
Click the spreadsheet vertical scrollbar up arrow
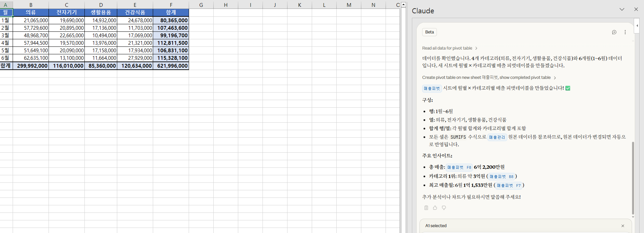point(403,4)
